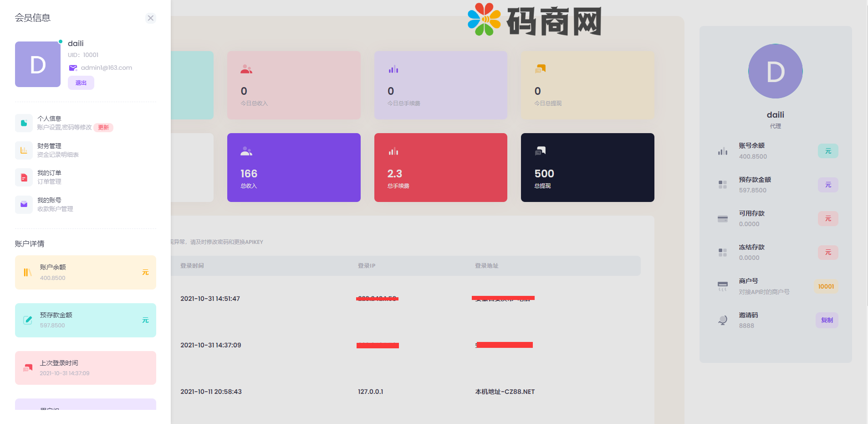Click the pencil icon in 预存款金额 card
The height and width of the screenshot is (424, 868).
[28, 320]
